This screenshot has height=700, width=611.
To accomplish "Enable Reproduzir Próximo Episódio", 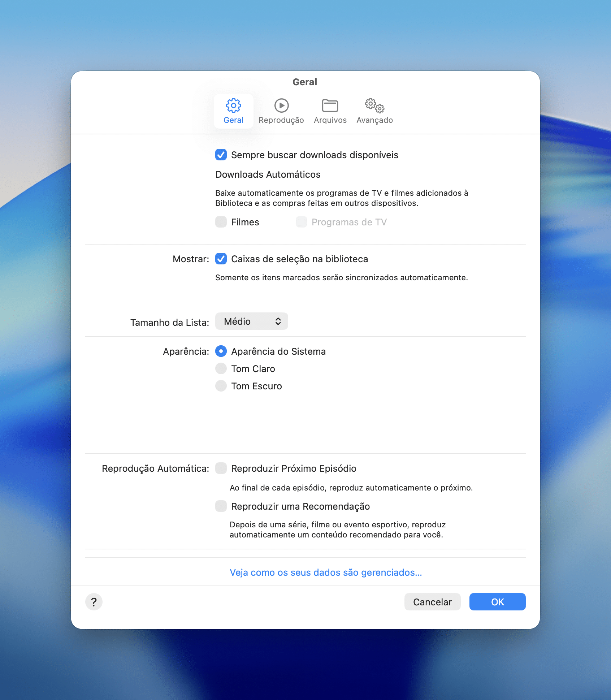I will coord(221,468).
